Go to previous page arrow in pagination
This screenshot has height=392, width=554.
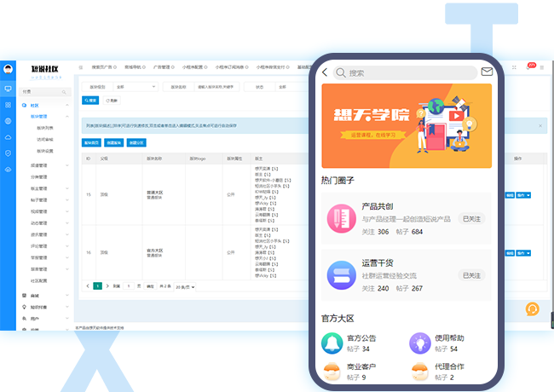[x=88, y=286]
